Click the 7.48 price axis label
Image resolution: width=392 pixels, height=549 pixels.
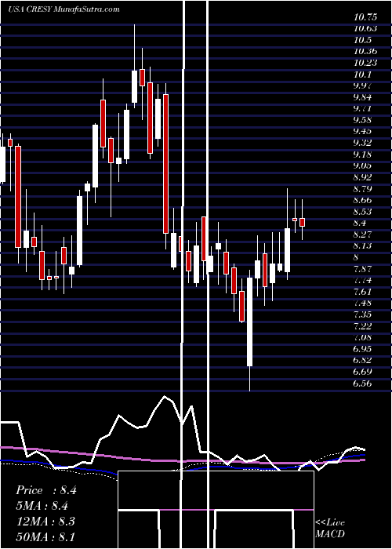tap(362, 304)
